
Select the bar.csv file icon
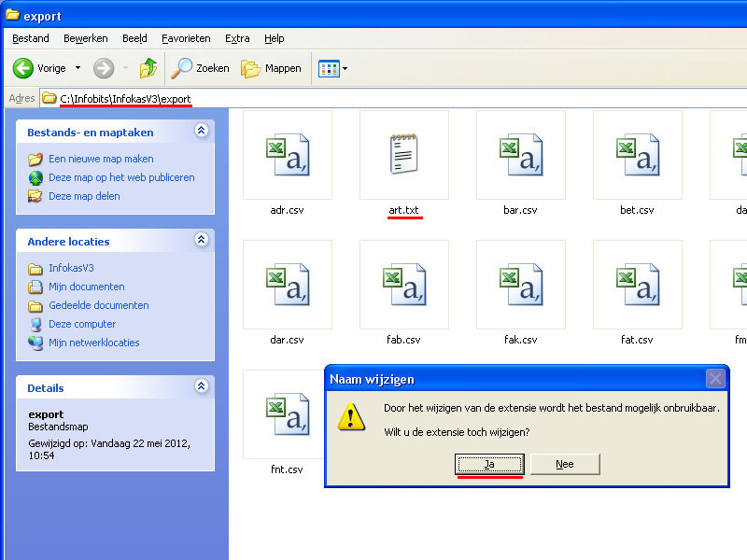pos(520,154)
